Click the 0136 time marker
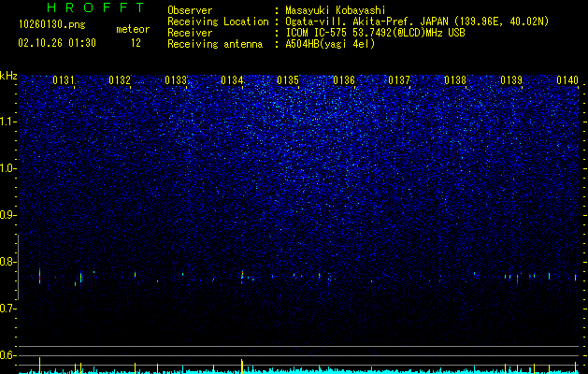 [344, 80]
